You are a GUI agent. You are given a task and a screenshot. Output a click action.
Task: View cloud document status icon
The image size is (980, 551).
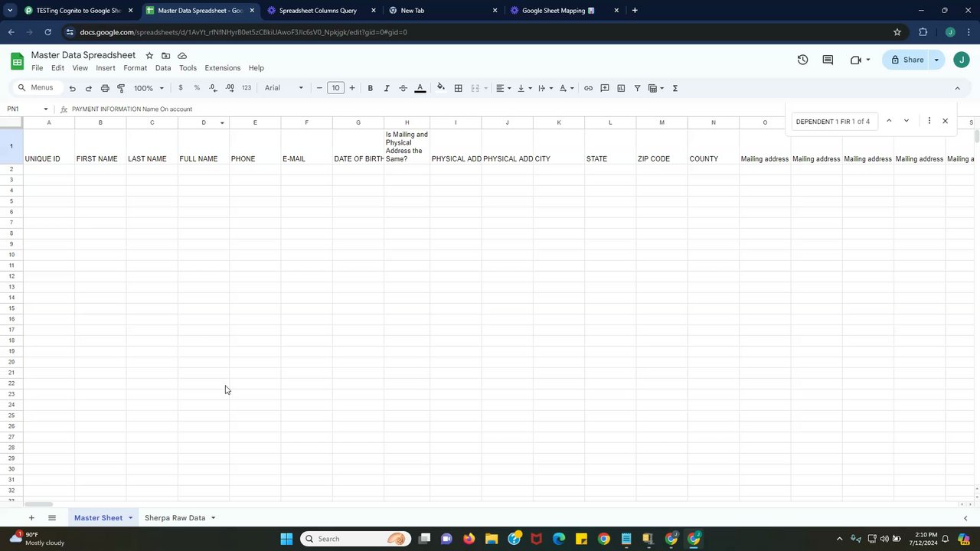click(x=182, y=56)
